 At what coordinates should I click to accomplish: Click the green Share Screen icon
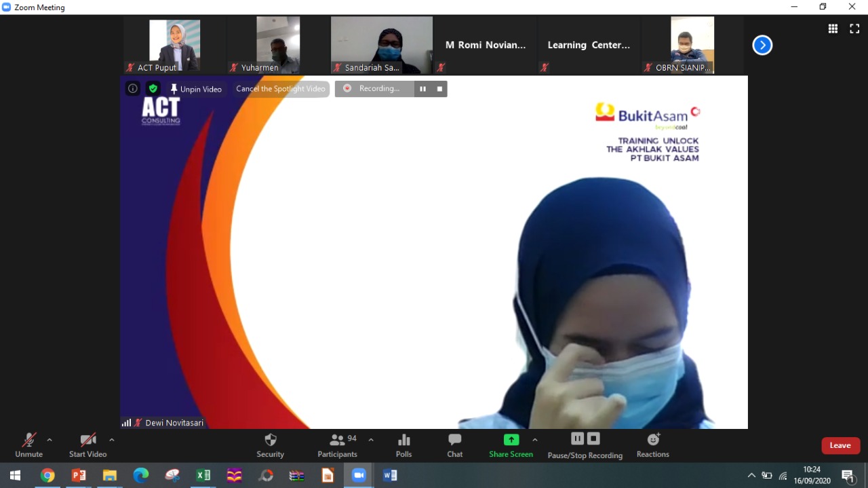pyautogui.click(x=511, y=440)
